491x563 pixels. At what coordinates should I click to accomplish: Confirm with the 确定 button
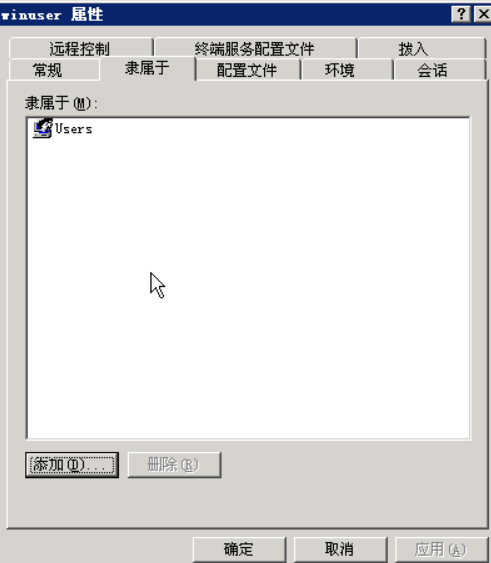click(239, 549)
